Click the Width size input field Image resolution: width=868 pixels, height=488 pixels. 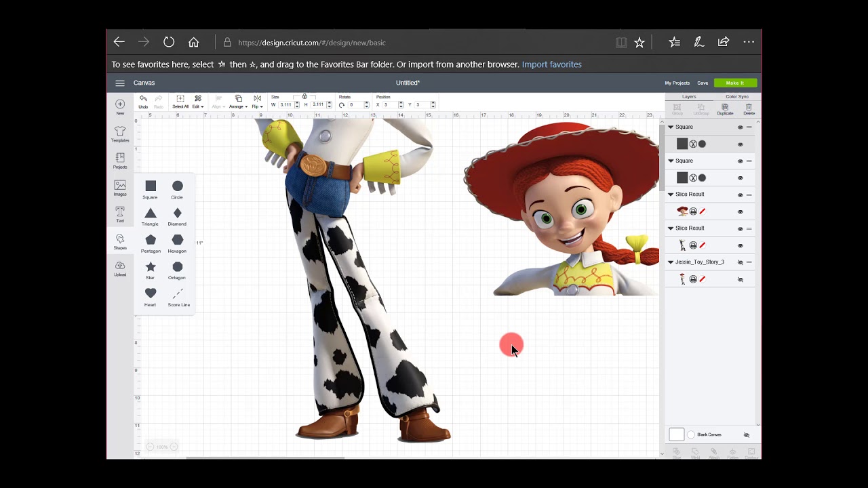tap(285, 104)
